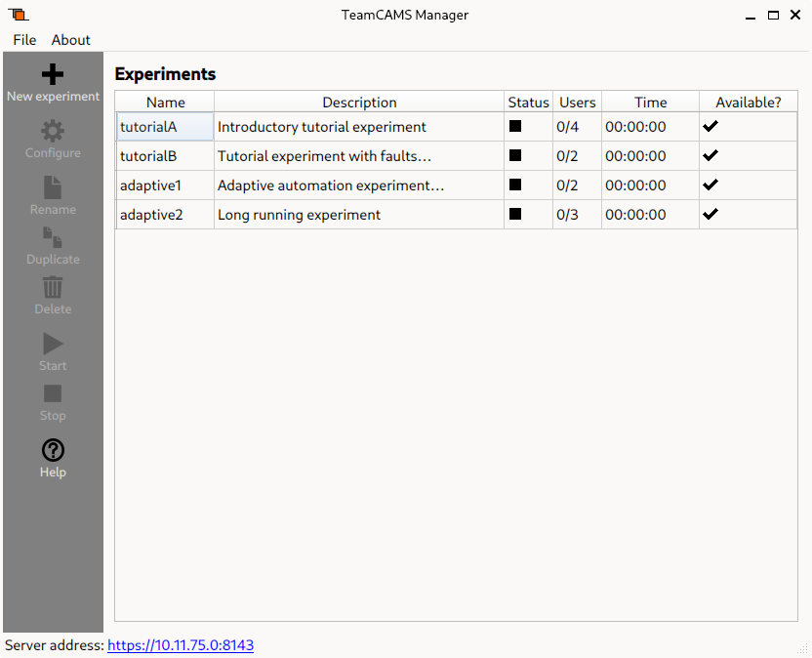The height and width of the screenshot is (658, 812).
Task: Click the Delete trash can icon
Action: (x=53, y=287)
